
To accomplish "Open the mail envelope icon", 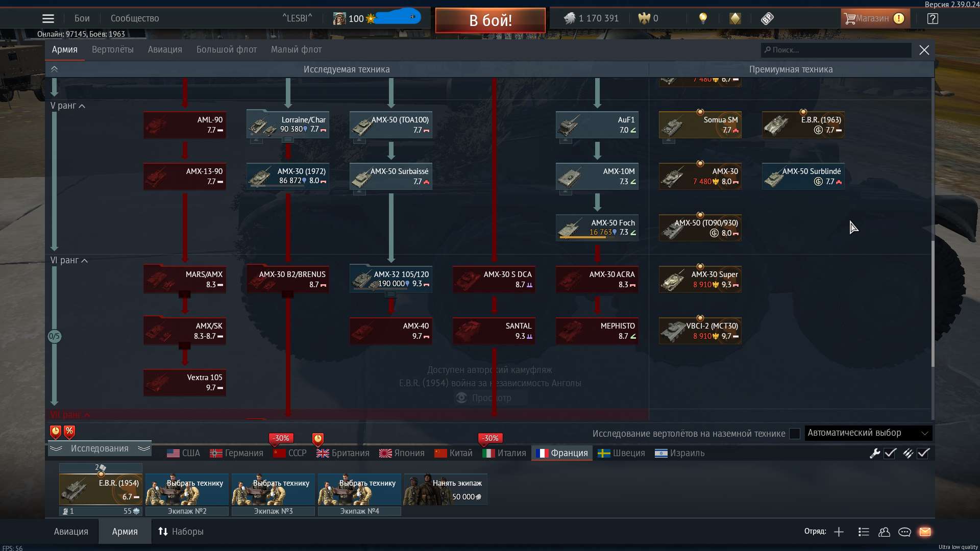I will [925, 532].
